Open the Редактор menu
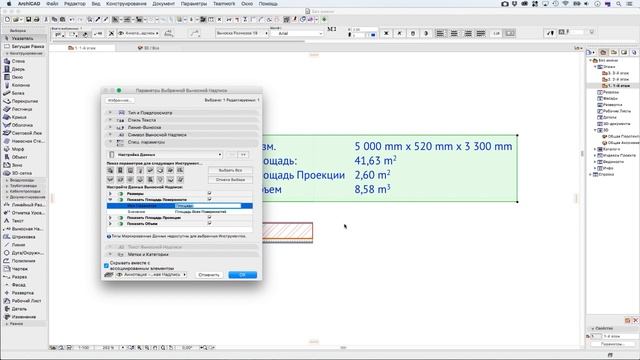The image size is (640, 360). click(75, 4)
